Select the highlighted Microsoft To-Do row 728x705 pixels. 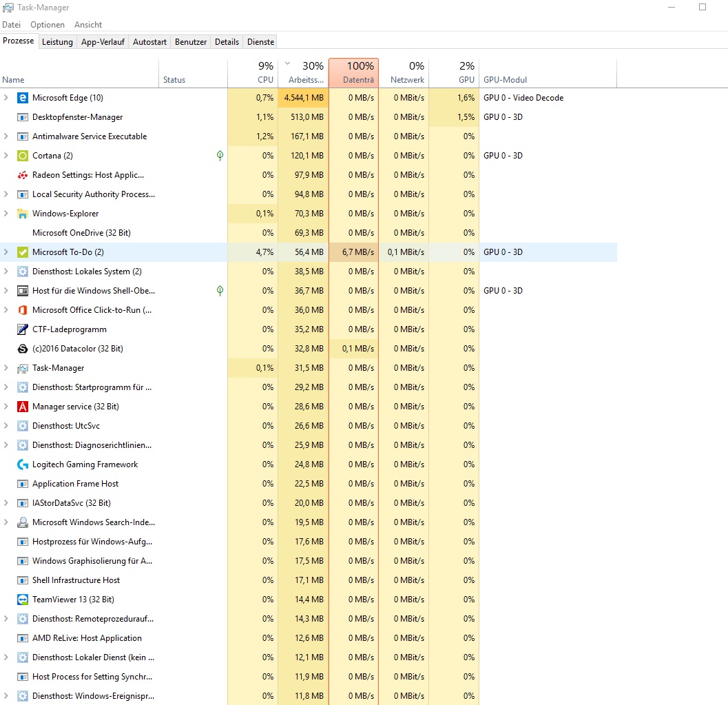pos(103,252)
